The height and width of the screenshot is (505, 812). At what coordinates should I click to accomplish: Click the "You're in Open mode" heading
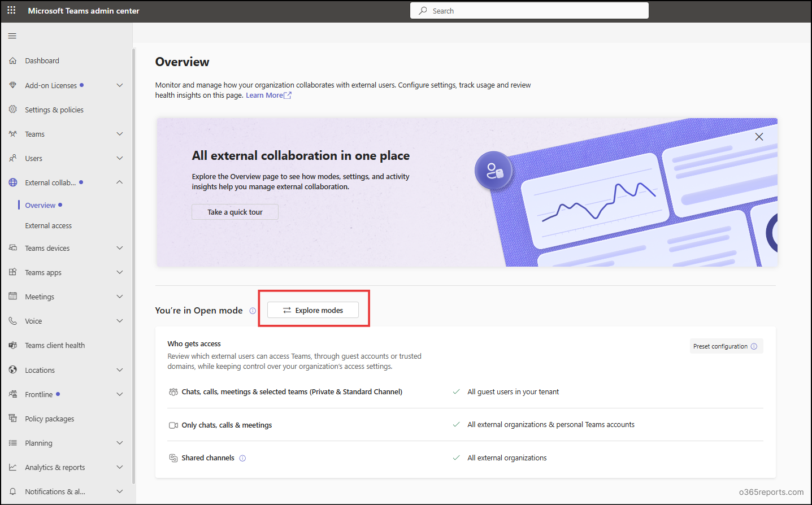pyautogui.click(x=199, y=311)
